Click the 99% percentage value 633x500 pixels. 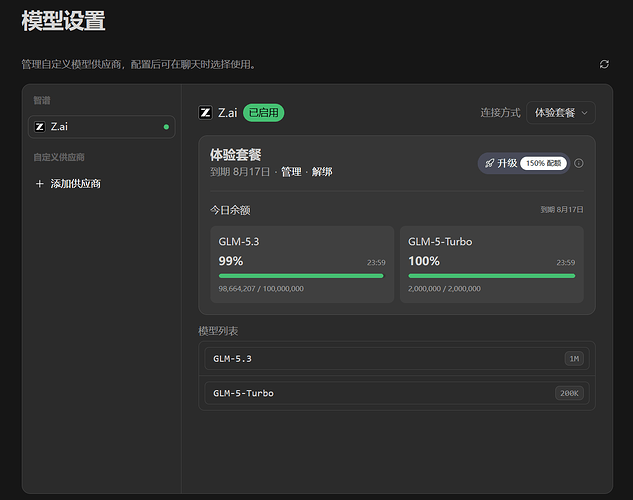coord(231,261)
